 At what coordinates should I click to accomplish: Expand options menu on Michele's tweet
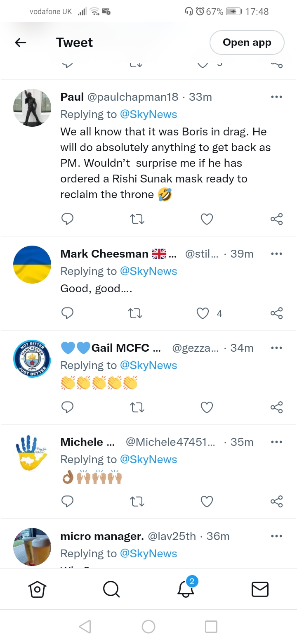pyautogui.click(x=276, y=442)
